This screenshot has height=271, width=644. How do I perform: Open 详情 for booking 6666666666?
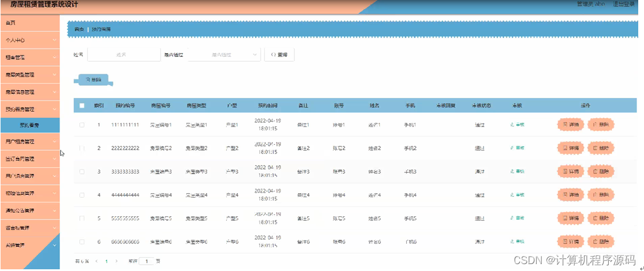pos(571,242)
